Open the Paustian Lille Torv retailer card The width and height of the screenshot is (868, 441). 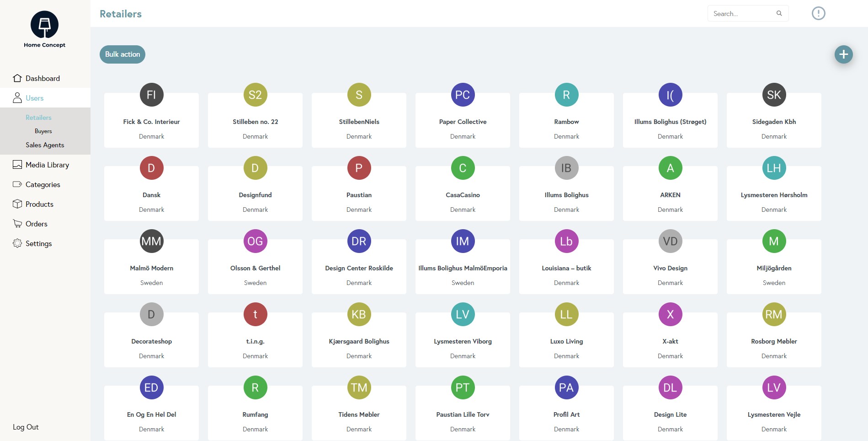tap(463, 413)
